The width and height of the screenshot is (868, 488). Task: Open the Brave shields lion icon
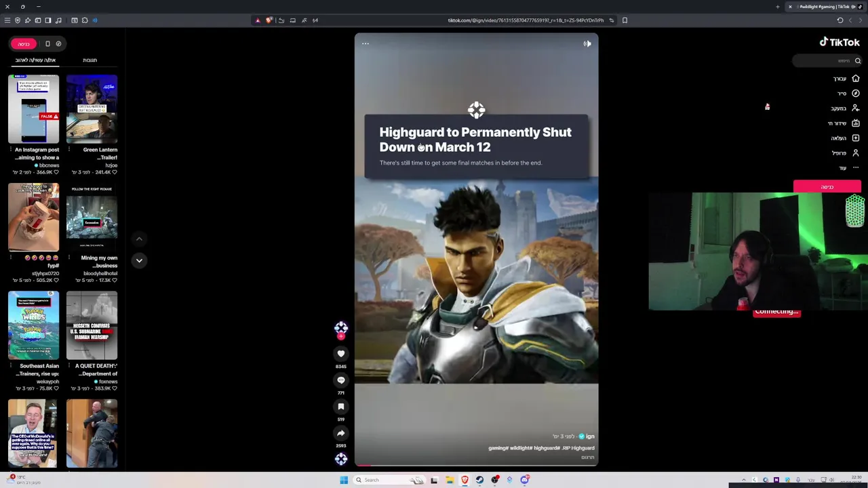point(269,20)
